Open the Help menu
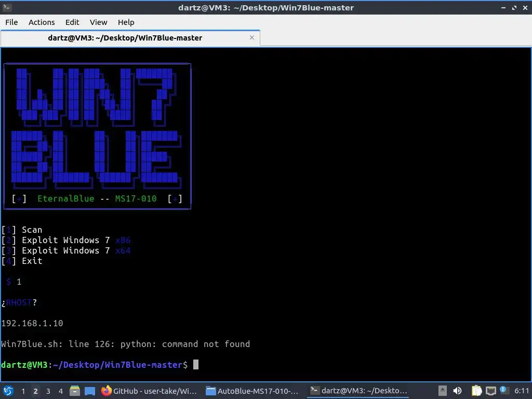This screenshot has width=532, height=399. coord(126,22)
